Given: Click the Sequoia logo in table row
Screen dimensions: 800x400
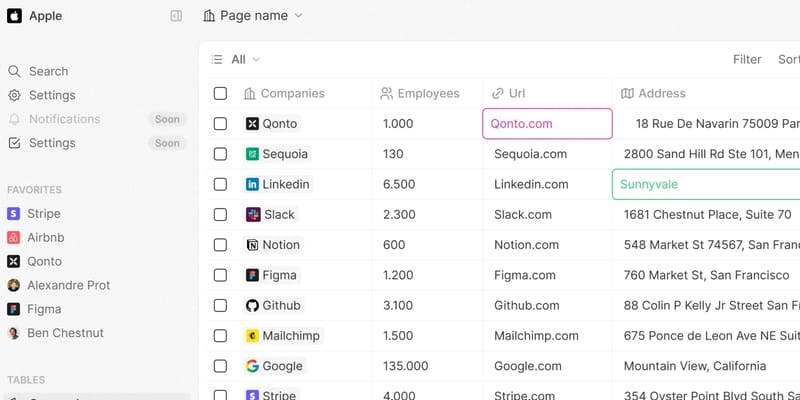Looking at the screenshot, I should pyautogui.click(x=252, y=154).
